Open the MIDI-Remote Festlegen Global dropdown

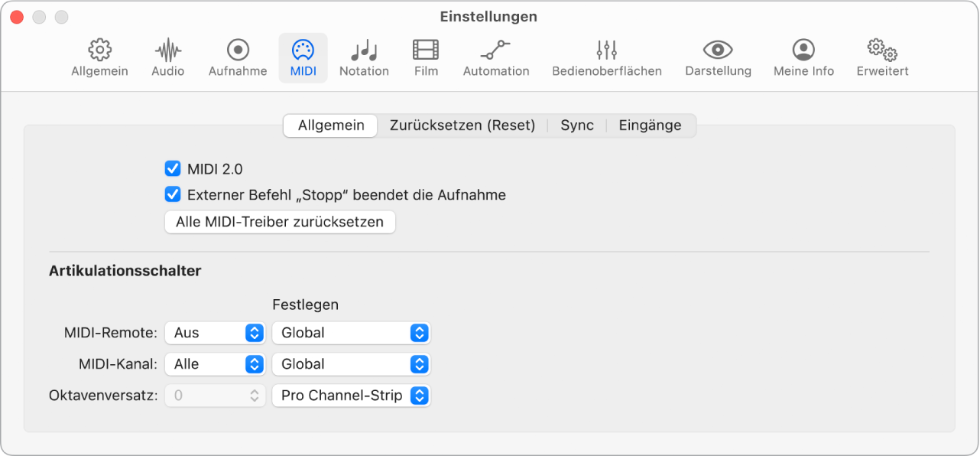[352, 333]
